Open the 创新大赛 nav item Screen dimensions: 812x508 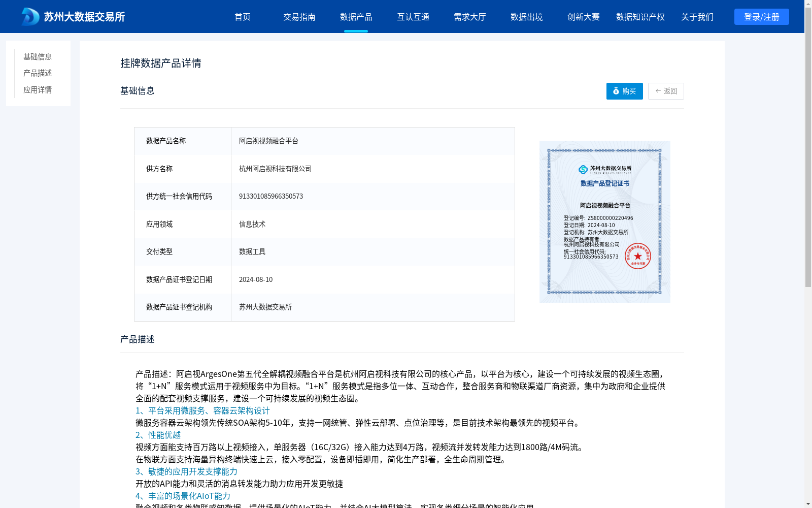point(584,17)
